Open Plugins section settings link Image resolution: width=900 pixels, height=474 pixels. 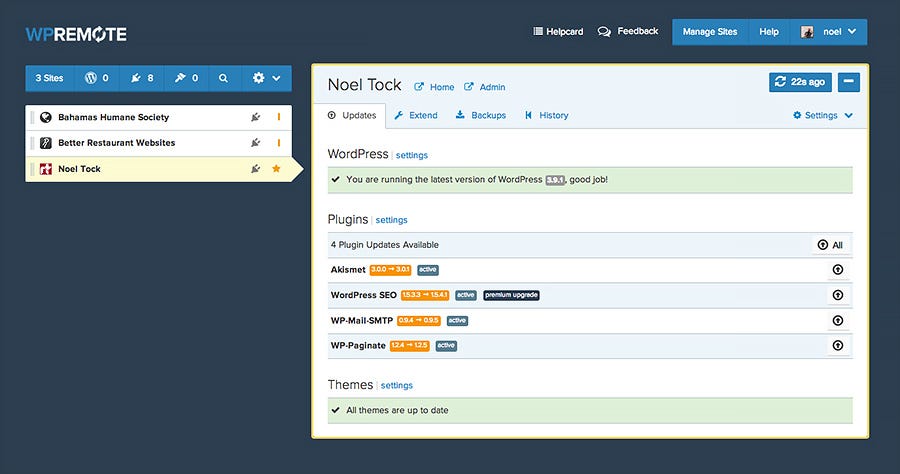pos(391,220)
